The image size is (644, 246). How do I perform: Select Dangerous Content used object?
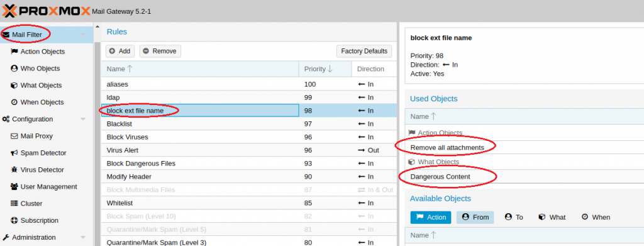[x=524, y=177]
